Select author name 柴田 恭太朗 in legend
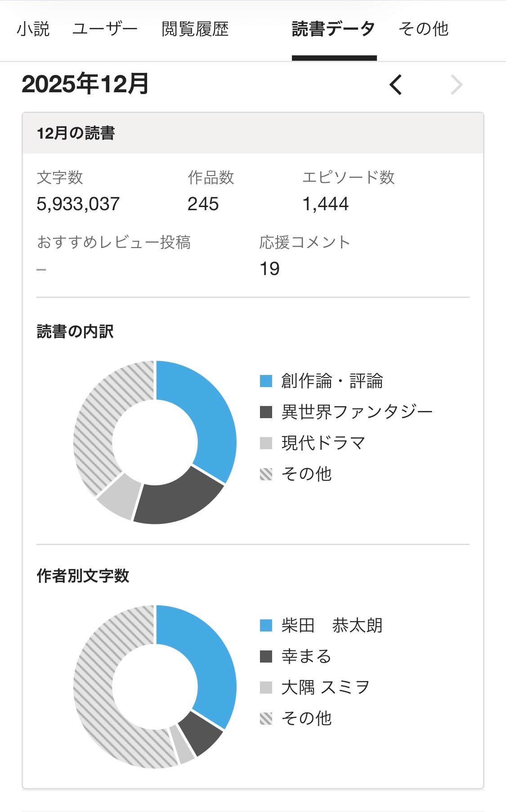The image size is (506, 812). [332, 625]
